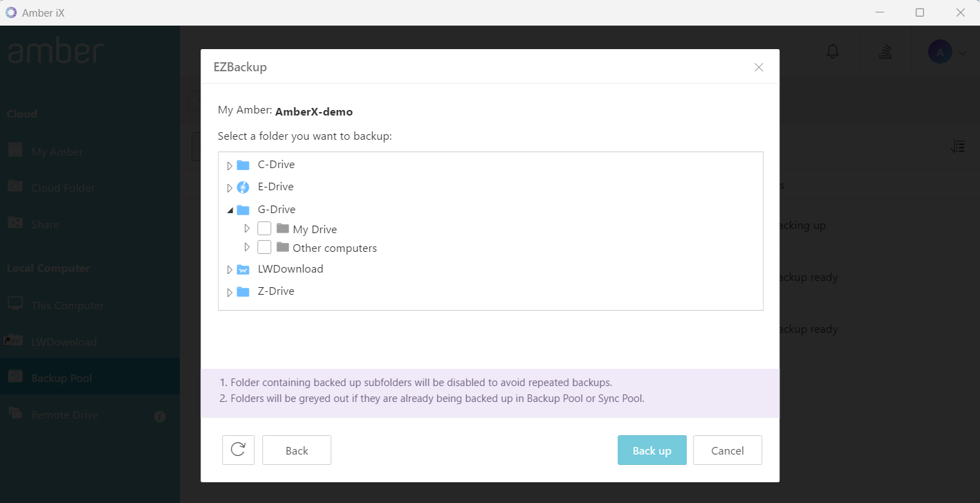Check the My Drive checkbox
Viewport: 980px width, 503px height.
tap(264, 228)
